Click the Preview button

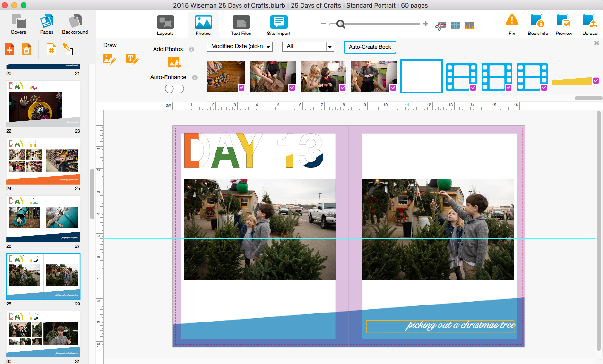point(563,25)
